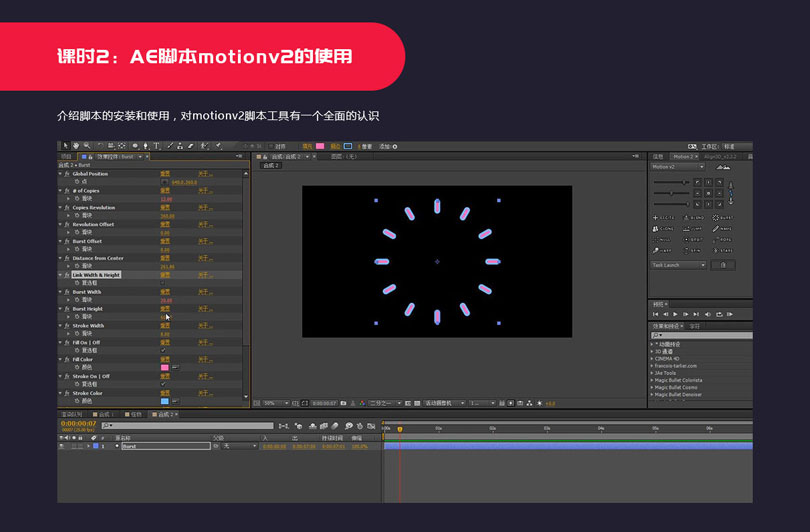Click the Stroke Color blue swatch
The width and height of the screenshot is (810, 532).
165,401
